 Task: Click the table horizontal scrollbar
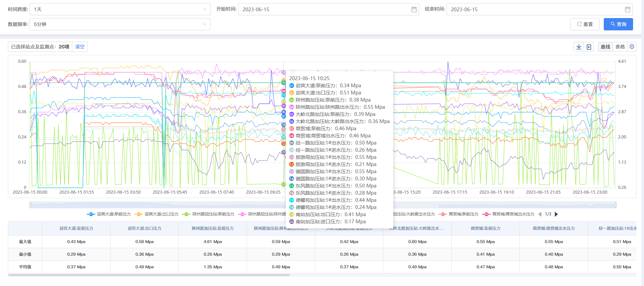149,275
